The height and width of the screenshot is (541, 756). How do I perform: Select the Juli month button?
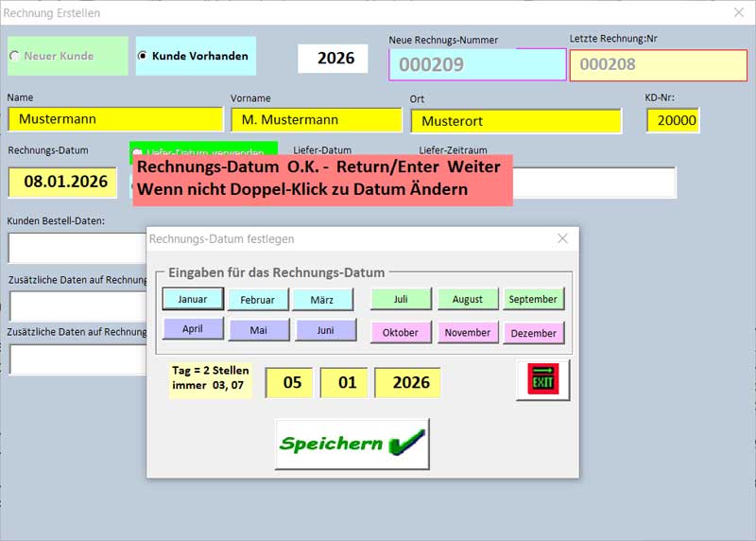[x=401, y=299]
